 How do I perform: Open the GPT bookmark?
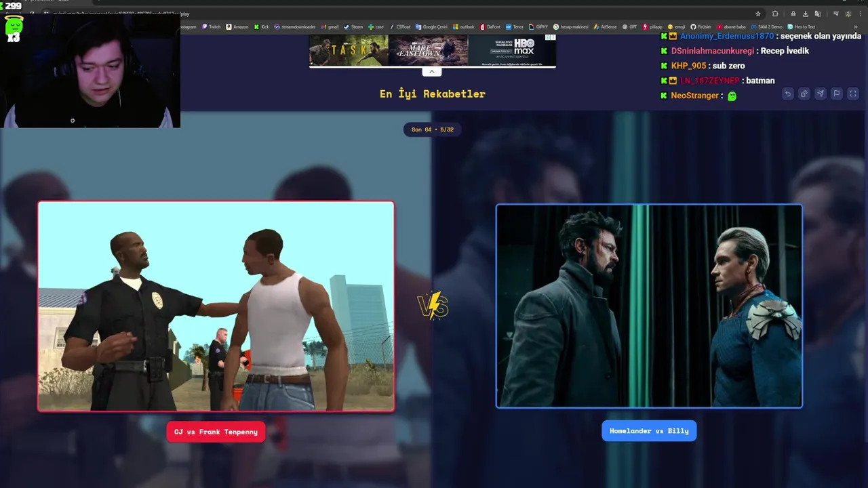pos(630,27)
